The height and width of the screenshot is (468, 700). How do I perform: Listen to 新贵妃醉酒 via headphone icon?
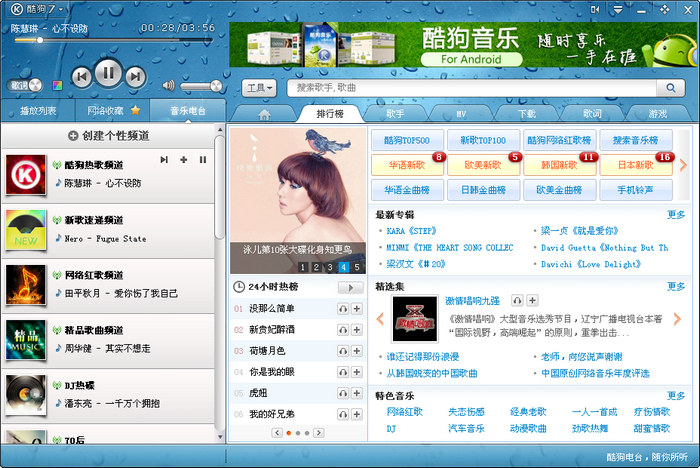click(x=343, y=330)
